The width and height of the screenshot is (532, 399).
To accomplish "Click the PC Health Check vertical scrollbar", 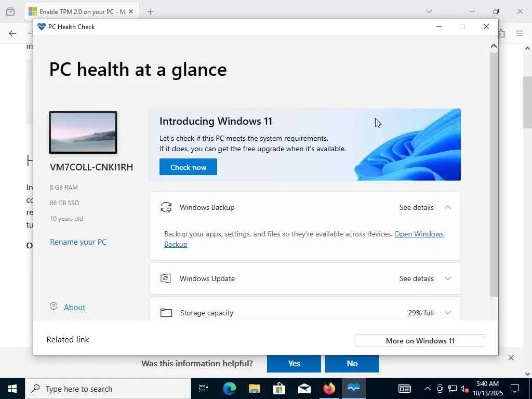I will pyautogui.click(x=494, y=174).
